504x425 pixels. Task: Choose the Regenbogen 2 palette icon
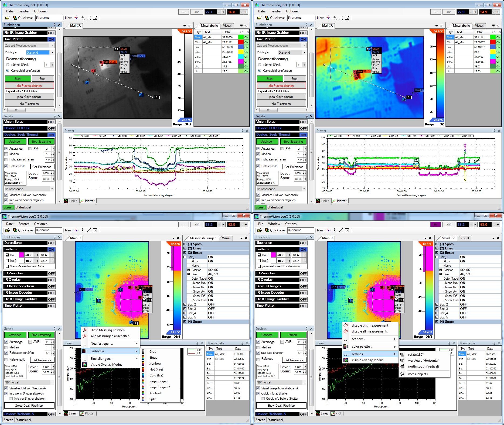(x=144, y=387)
